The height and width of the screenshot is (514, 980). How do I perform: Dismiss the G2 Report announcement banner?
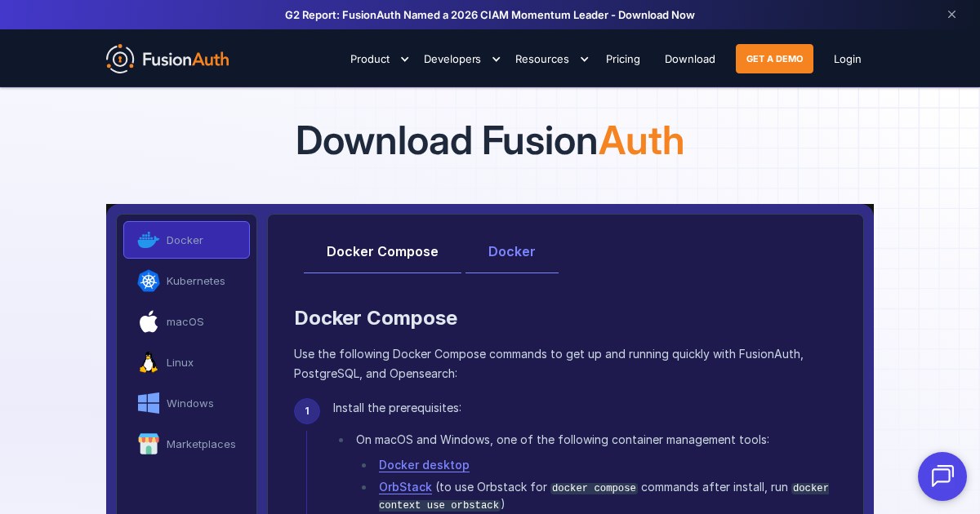pyautogui.click(x=951, y=15)
